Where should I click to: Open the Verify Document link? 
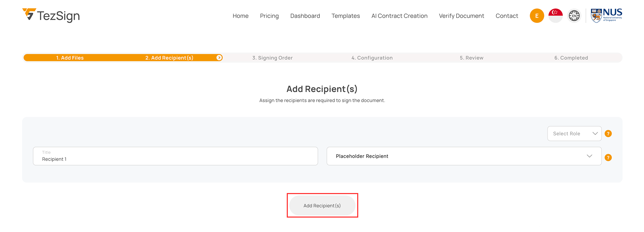pyautogui.click(x=461, y=16)
